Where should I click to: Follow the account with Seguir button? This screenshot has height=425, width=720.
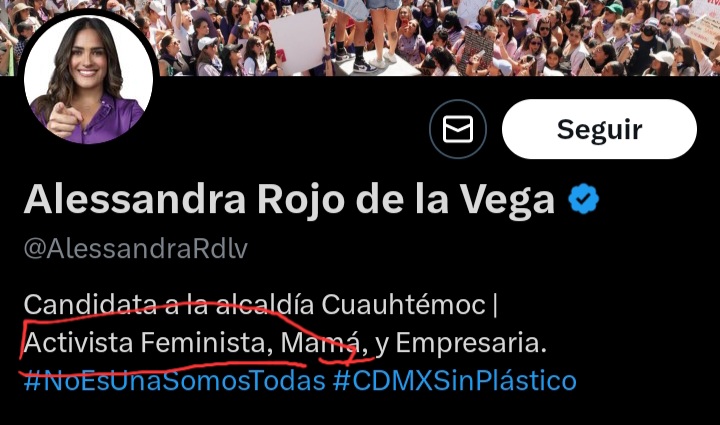click(599, 129)
